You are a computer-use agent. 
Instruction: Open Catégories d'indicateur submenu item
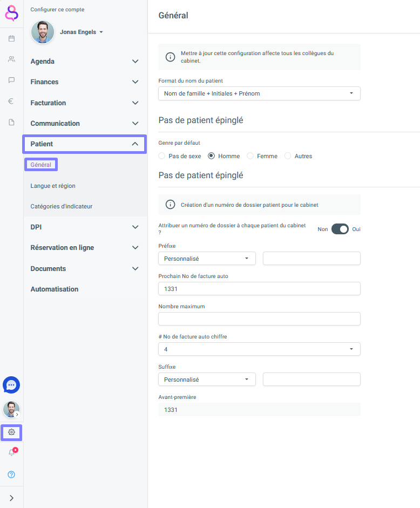tap(61, 206)
